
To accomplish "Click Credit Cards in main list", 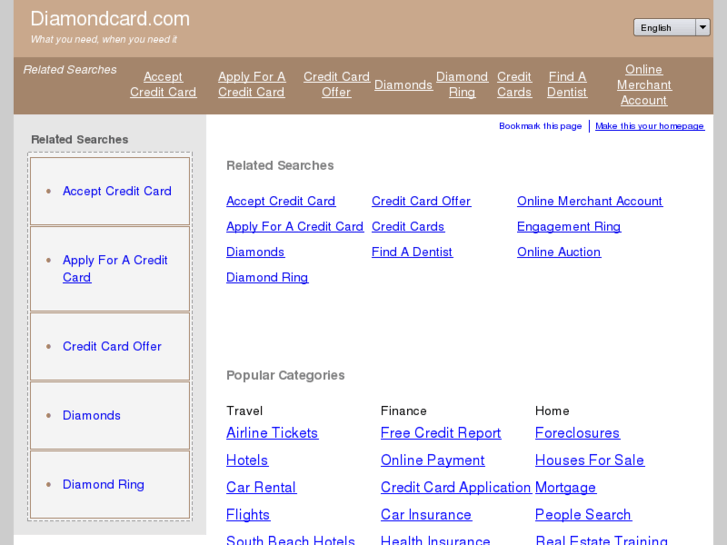I will pyautogui.click(x=408, y=227).
